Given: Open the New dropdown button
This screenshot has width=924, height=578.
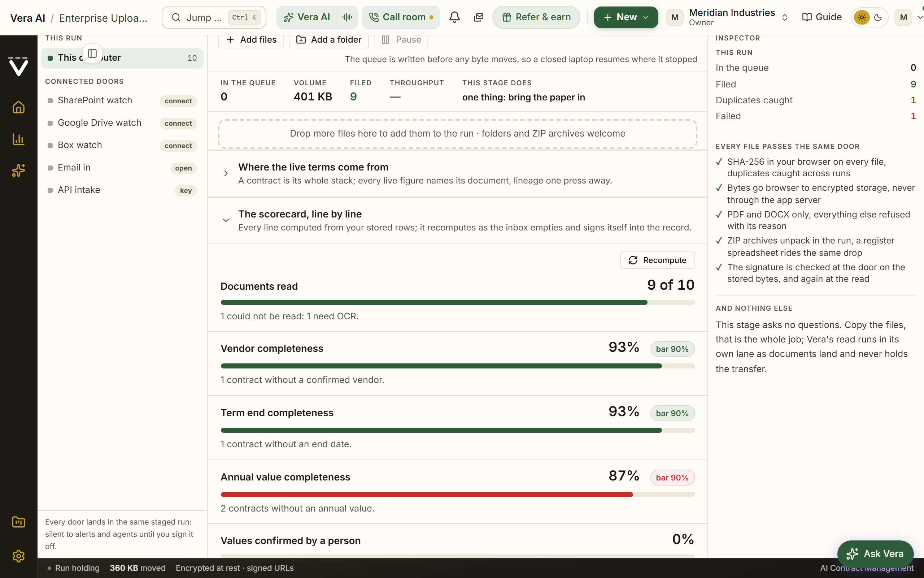Looking at the screenshot, I should click(x=626, y=17).
